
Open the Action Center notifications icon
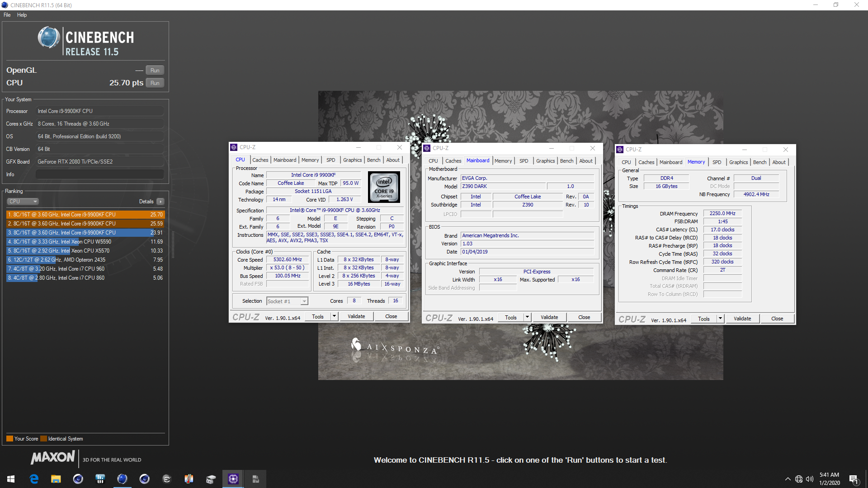(x=854, y=479)
